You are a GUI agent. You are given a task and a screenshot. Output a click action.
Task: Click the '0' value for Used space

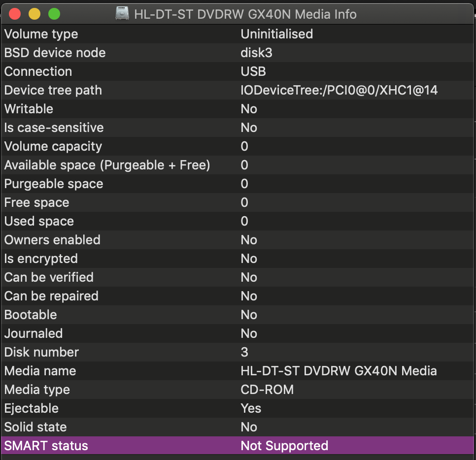click(244, 221)
